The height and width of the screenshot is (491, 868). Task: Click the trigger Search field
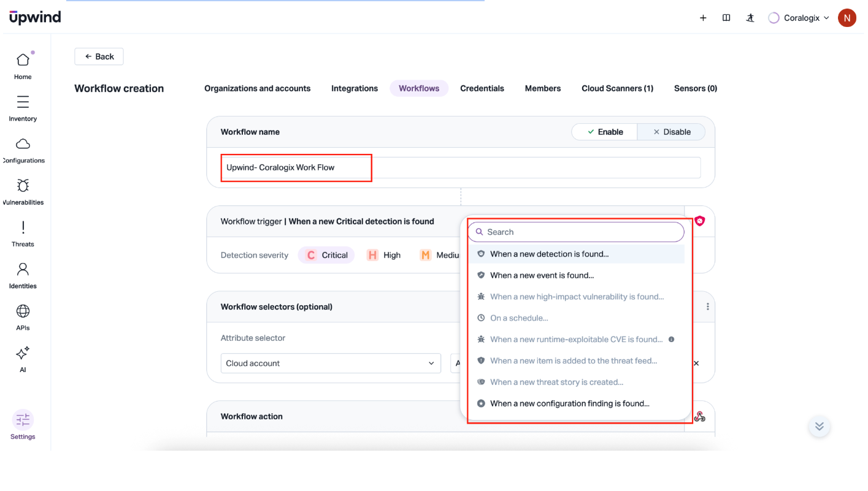point(577,232)
